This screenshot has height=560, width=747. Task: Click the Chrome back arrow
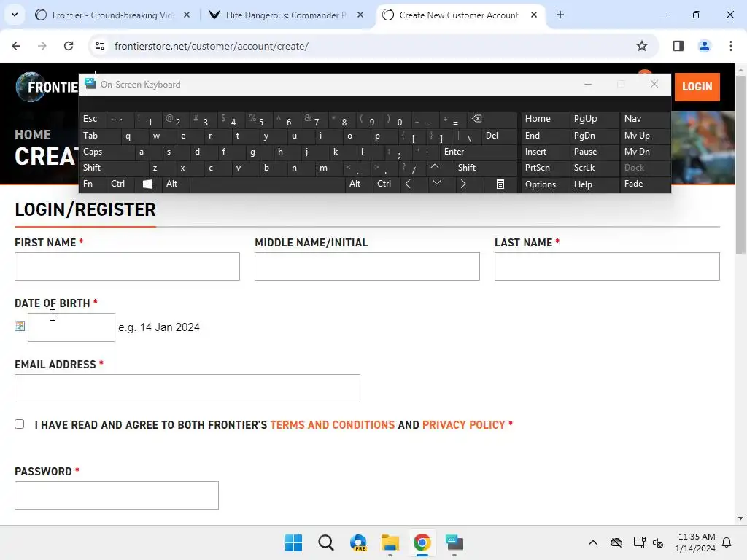[x=16, y=46]
